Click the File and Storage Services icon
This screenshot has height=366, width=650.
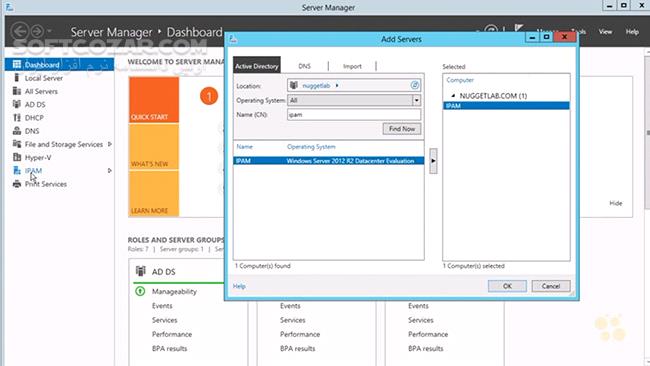17,144
